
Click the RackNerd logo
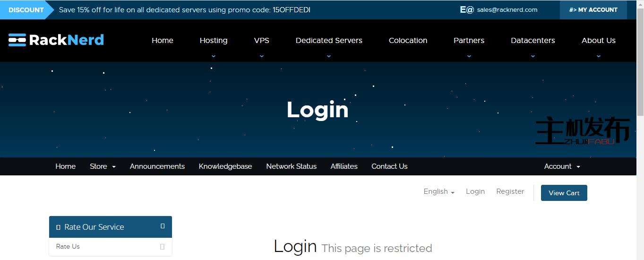pos(56,40)
